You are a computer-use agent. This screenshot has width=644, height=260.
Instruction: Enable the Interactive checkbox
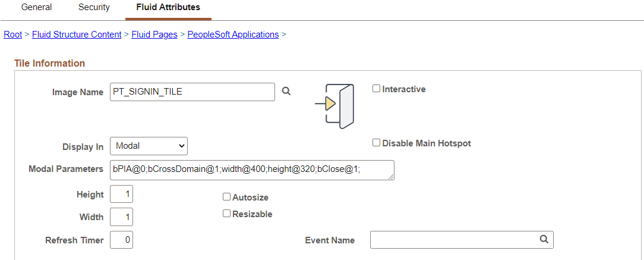click(376, 89)
